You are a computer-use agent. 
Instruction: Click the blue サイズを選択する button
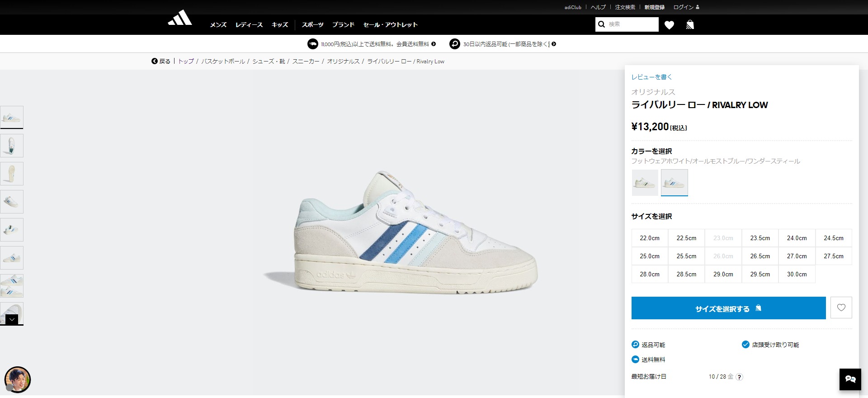[729, 308]
